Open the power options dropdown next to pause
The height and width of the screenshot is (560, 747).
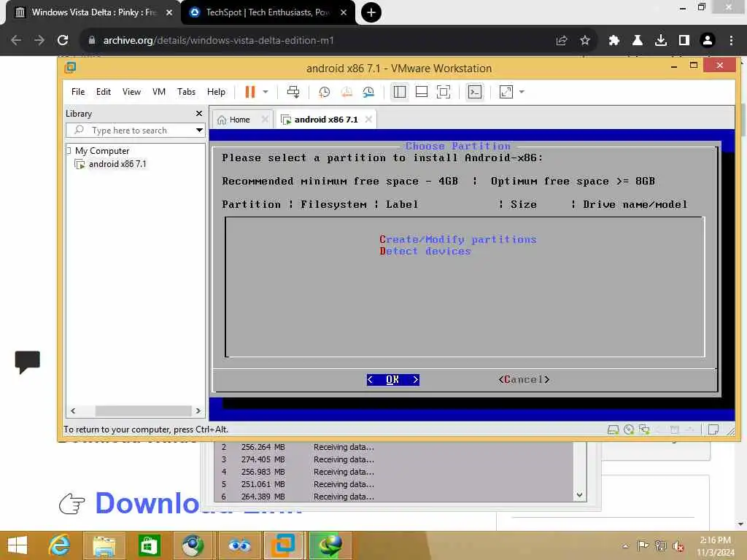pyautogui.click(x=266, y=92)
